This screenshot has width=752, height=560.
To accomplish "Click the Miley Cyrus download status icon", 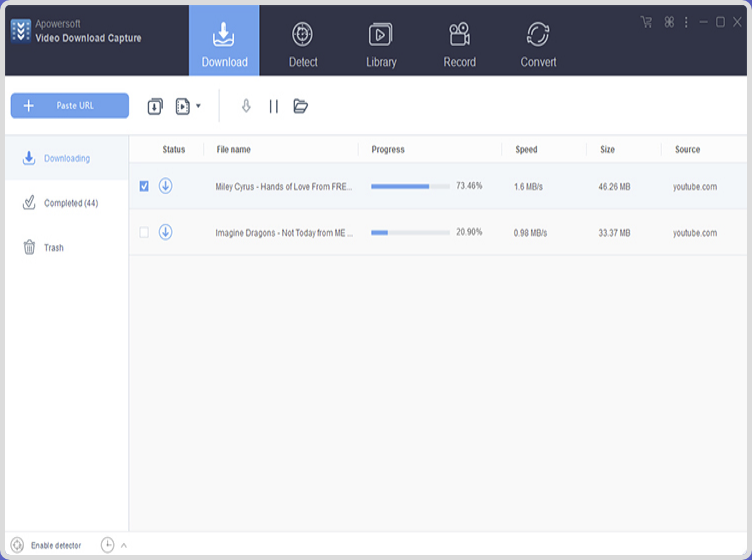I will point(165,186).
